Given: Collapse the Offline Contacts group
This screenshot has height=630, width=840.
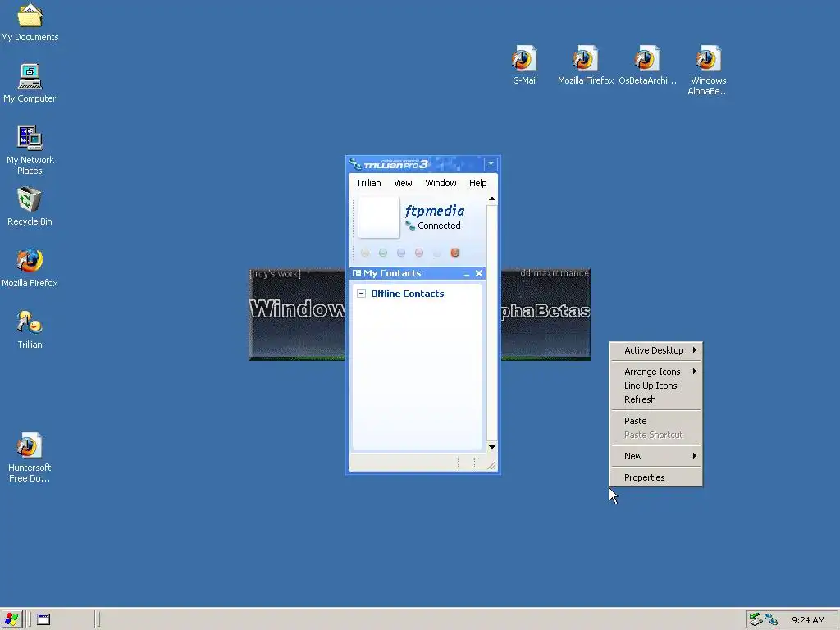Looking at the screenshot, I should pyautogui.click(x=362, y=294).
